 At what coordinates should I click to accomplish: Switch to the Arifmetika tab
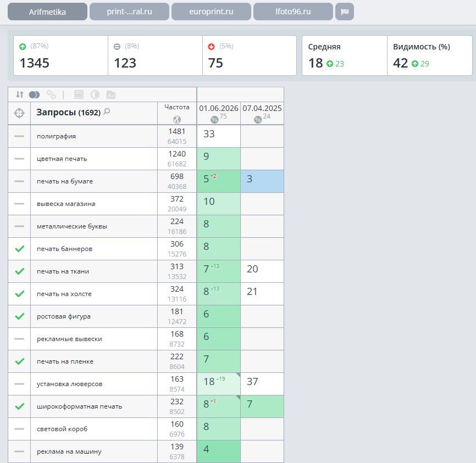coord(47,12)
